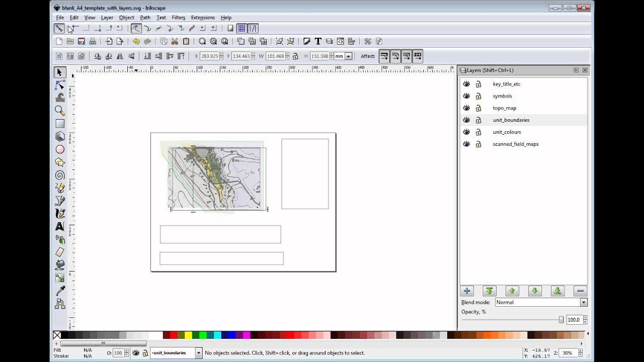This screenshot has height=362, width=644.
Task: Hide the key_title_etc layer
Action: [466, 84]
